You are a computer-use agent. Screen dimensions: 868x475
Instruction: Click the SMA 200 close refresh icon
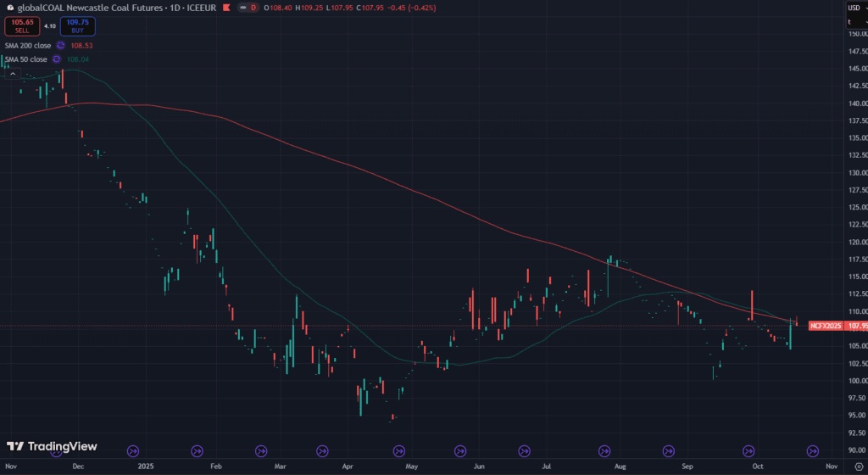tap(61, 45)
